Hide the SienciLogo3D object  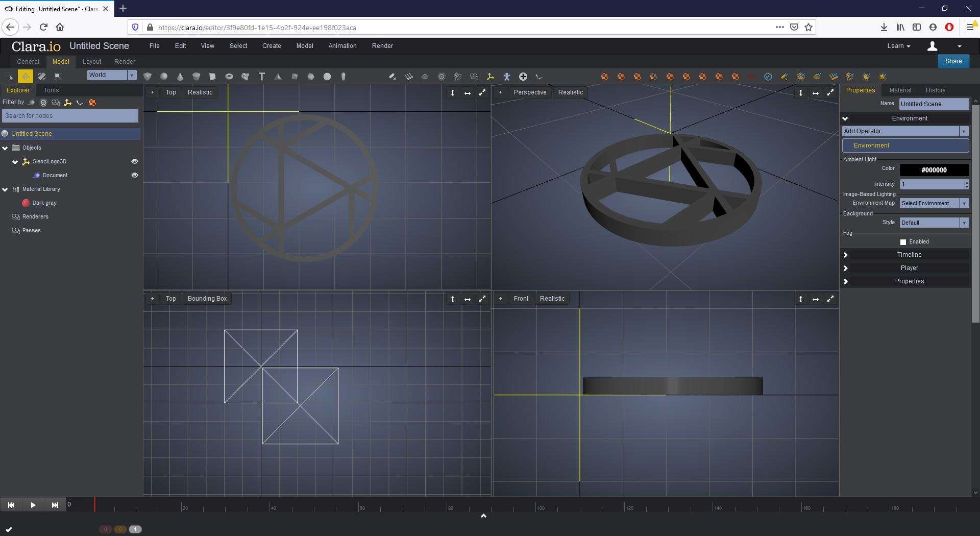[135, 161]
